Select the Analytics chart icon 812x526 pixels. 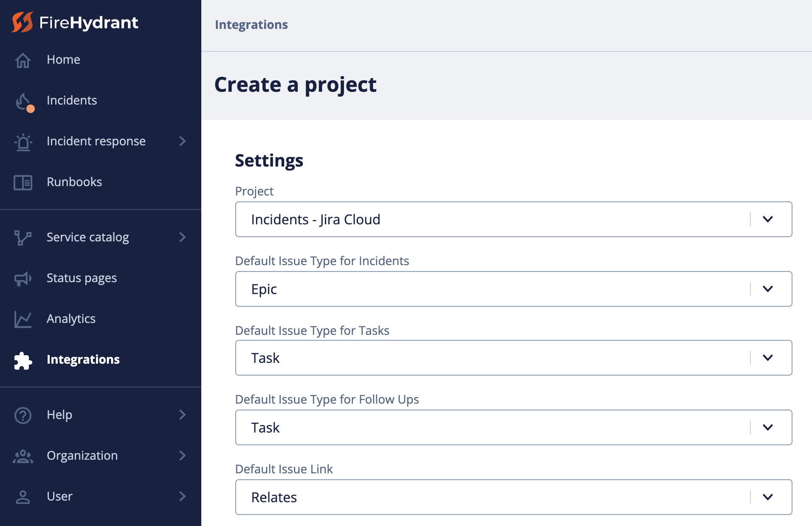(23, 319)
